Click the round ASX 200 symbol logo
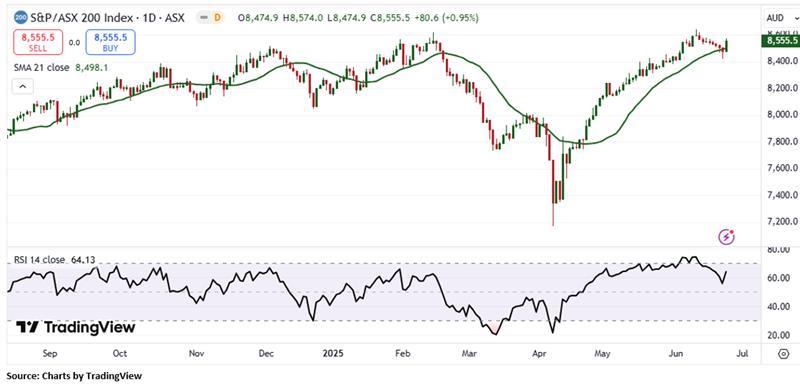800x389 pixels. click(x=20, y=18)
